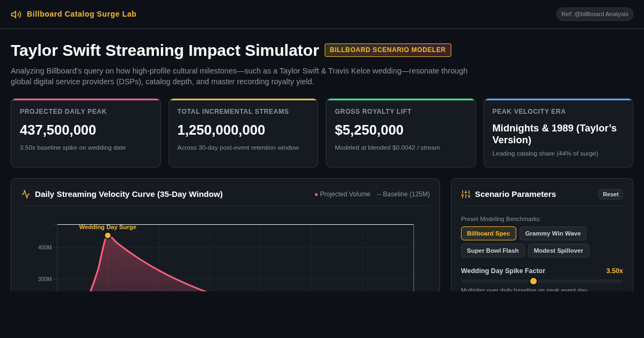Click the Wedding Day Spike Factor slider handle
Screen dimensions: 644x338
pyautogui.click(x=533, y=281)
